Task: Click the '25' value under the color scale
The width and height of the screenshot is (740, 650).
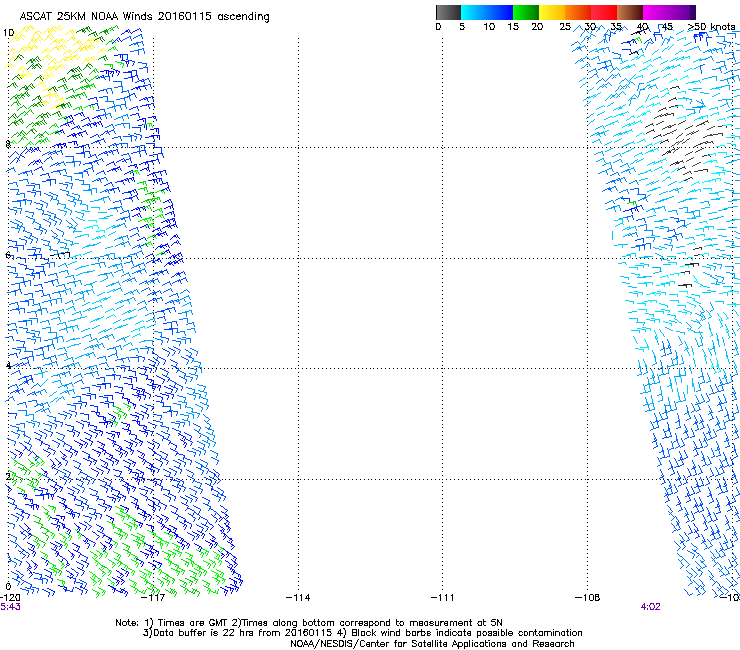Action: pos(565,27)
